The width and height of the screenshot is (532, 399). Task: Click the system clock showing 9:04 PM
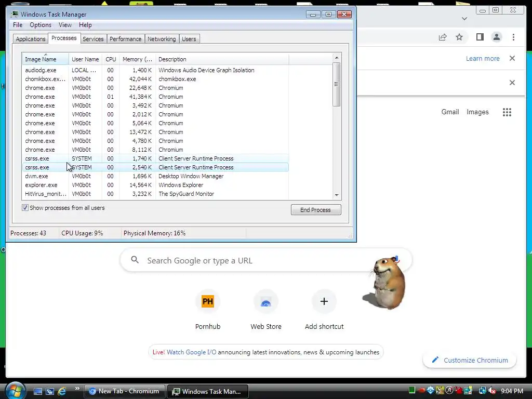point(512,391)
